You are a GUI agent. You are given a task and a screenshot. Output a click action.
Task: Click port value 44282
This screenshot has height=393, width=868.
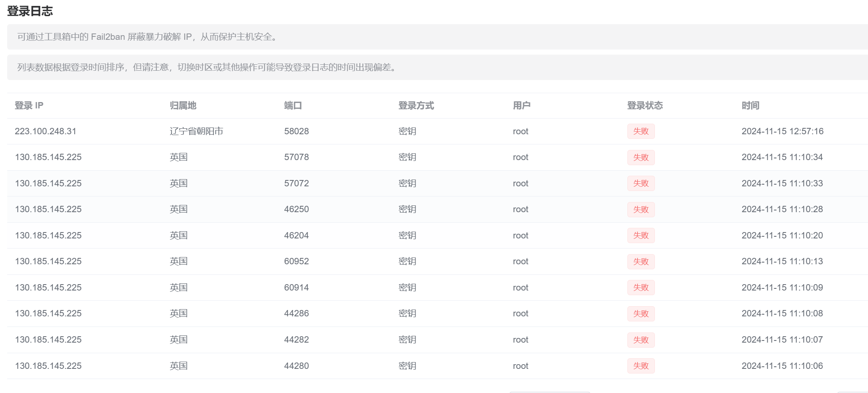[297, 340]
